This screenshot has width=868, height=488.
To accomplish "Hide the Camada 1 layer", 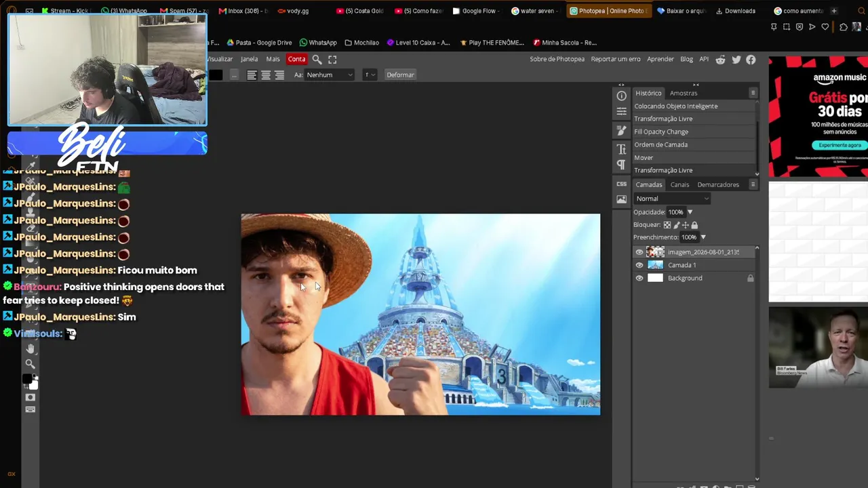I will click(639, 265).
